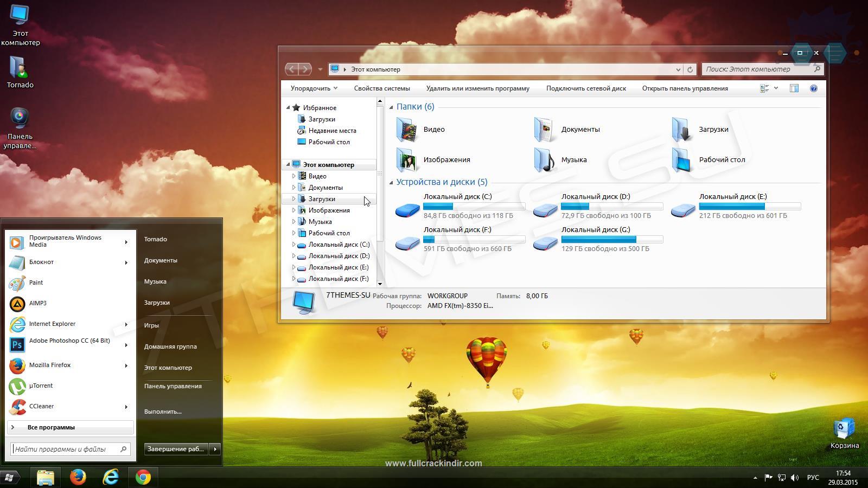The image size is (868, 488).
Task: Click Открыть панель управления in toolbar
Action: pyautogui.click(x=685, y=88)
